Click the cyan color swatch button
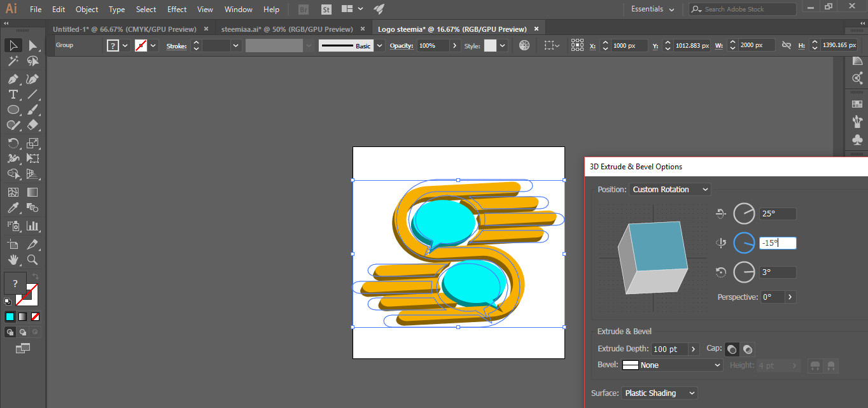Screen dimensions: 868x408 coord(10,316)
